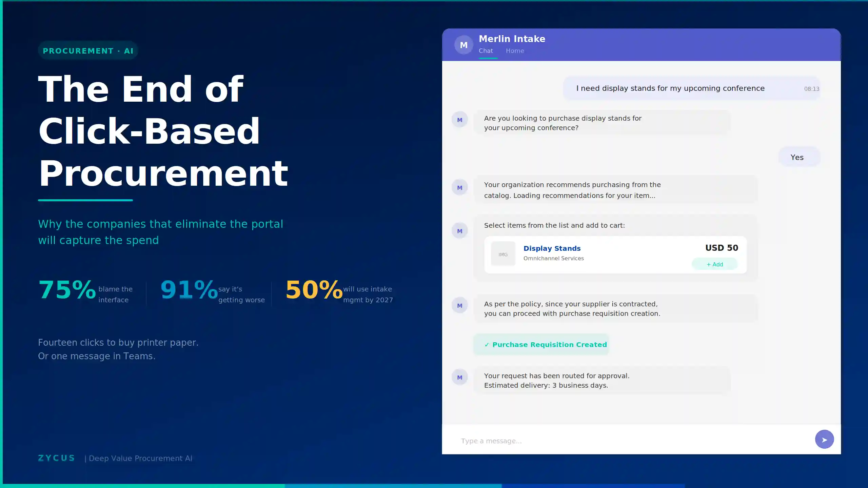The image size is (868, 488).
Task: Click the IMG placeholder thumbnail for Display Stands
Action: click(x=502, y=253)
